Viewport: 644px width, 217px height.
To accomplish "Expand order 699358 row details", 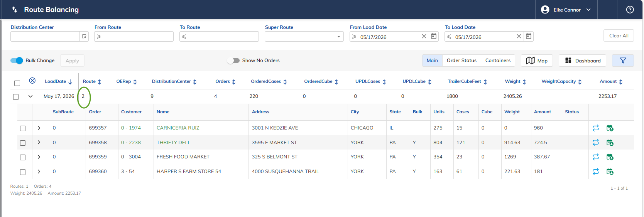I will pos(39,142).
